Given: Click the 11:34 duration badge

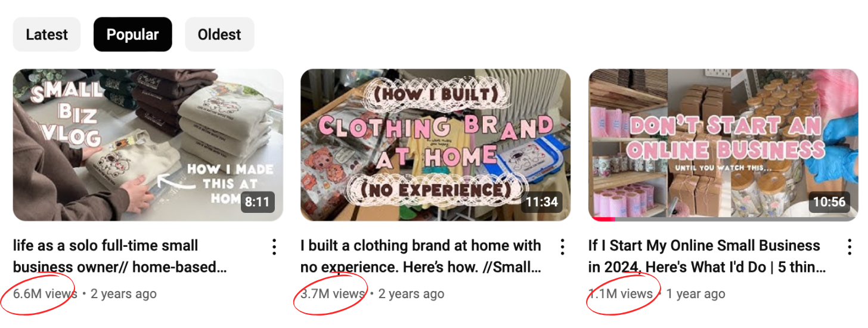Looking at the screenshot, I should [541, 202].
